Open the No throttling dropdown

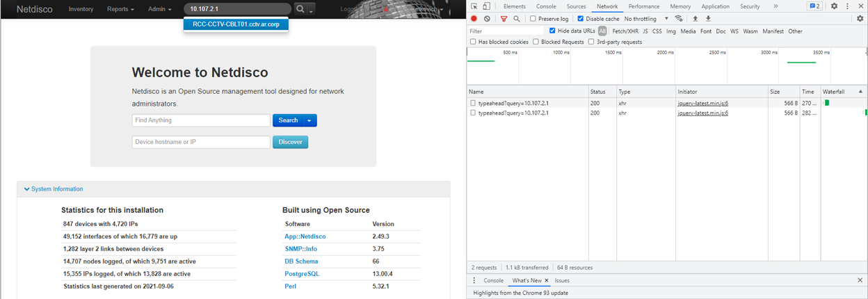[x=646, y=19]
